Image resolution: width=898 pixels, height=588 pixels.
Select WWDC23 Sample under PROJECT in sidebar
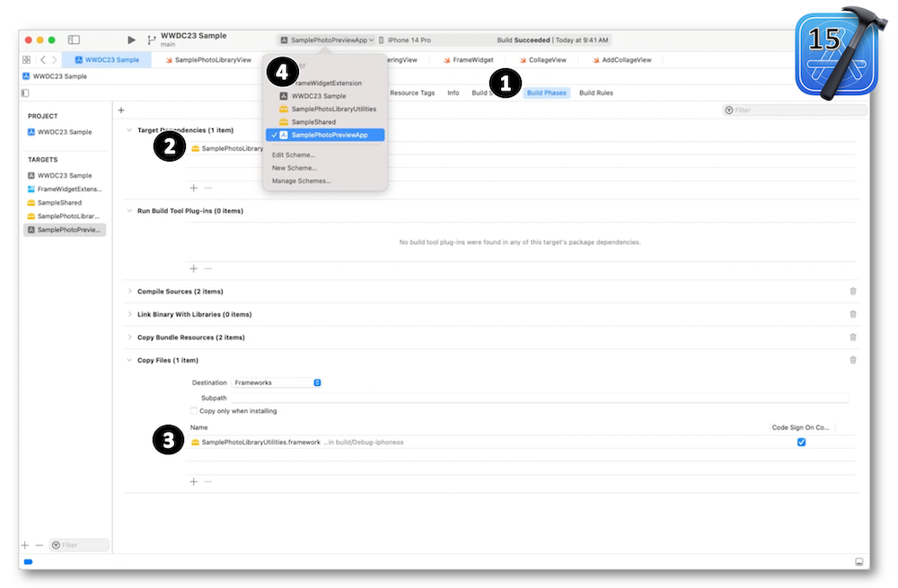[65, 132]
